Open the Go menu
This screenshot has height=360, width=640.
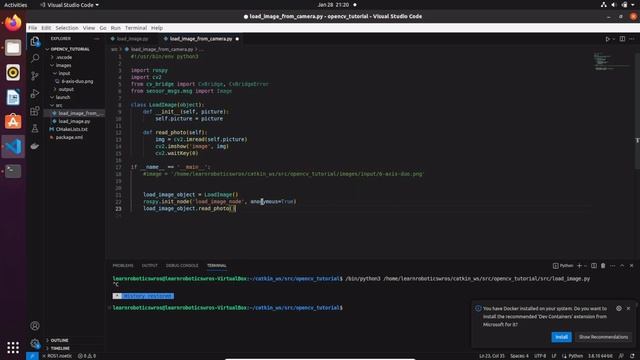click(103, 28)
